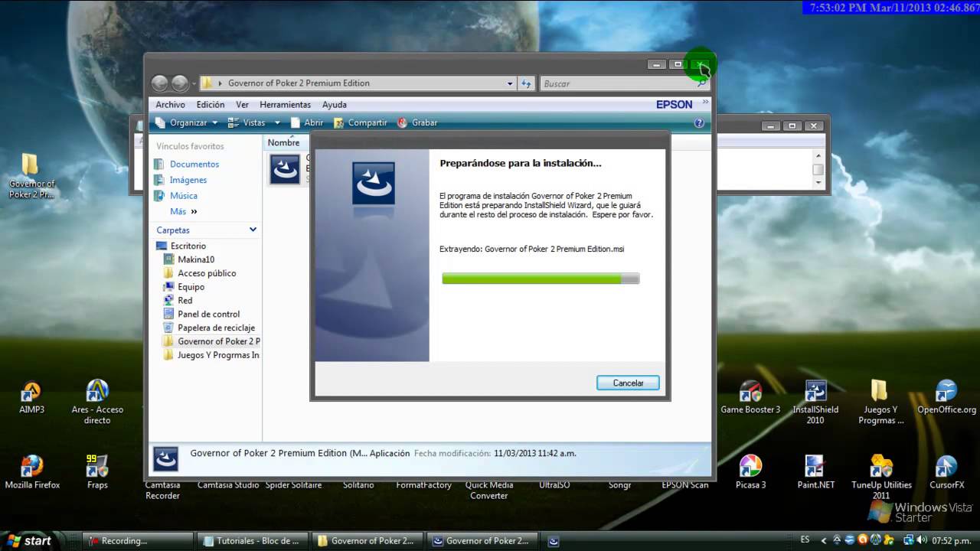Collapse the Carpetas panel chevron
Viewport: 980px width, 551px height.
click(x=253, y=230)
